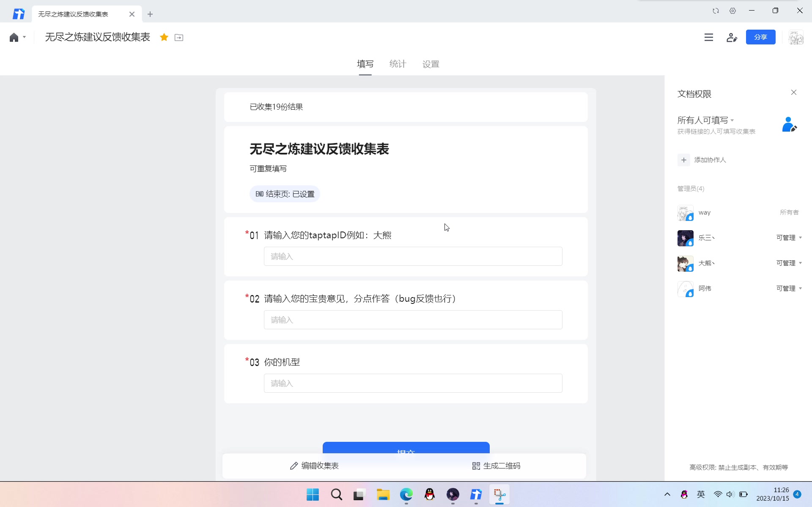Switch to the 统计 tab
Screen dimensions: 812x507
(x=398, y=64)
